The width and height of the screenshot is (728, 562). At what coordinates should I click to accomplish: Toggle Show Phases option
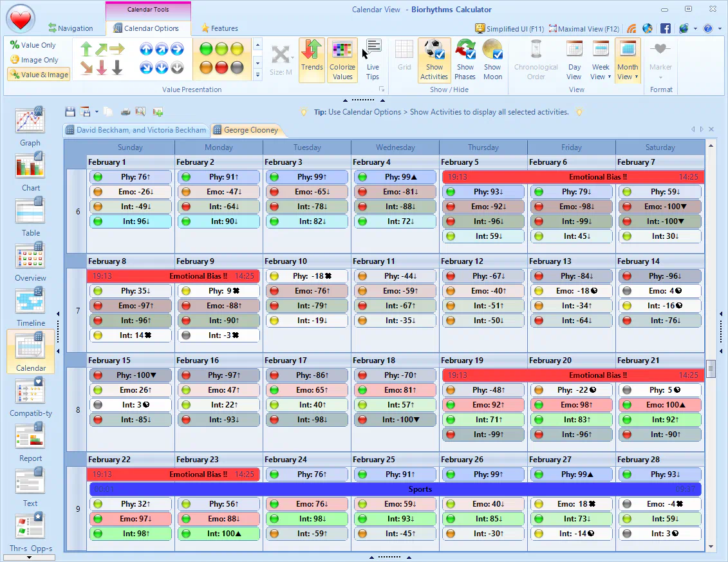click(x=465, y=59)
